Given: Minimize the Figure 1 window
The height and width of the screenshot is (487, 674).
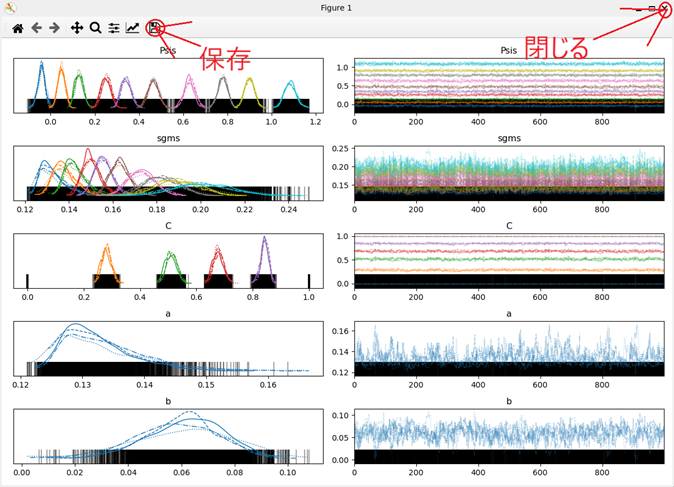Looking at the screenshot, I should point(640,8).
